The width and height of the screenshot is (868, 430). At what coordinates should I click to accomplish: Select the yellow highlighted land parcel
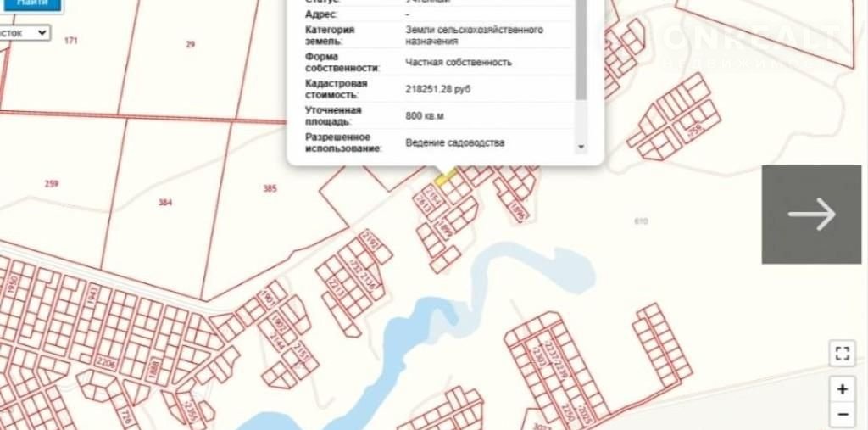click(446, 176)
